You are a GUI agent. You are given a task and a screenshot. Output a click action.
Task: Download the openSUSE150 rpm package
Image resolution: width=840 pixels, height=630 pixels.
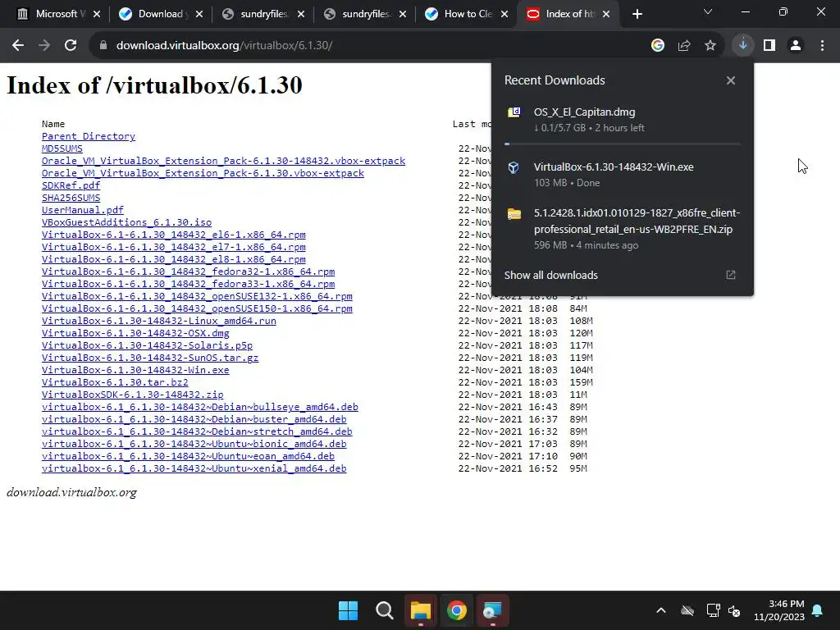click(197, 308)
